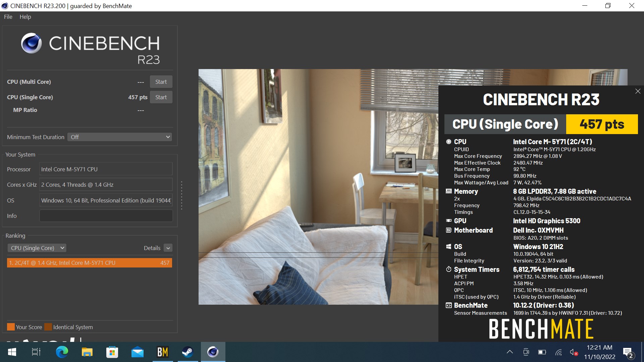Image resolution: width=644 pixels, height=362 pixels.
Task: Switch to Steam on the taskbar
Action: point(187,352)
